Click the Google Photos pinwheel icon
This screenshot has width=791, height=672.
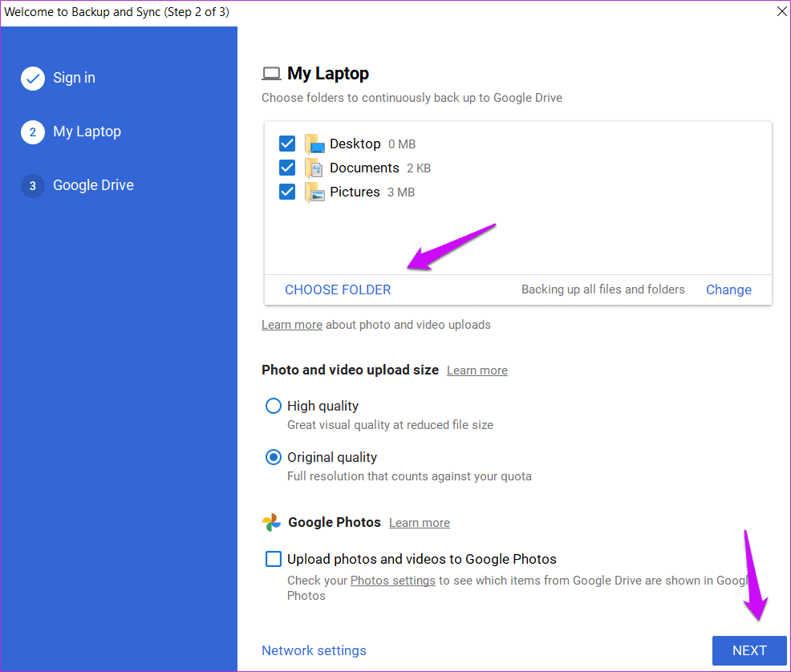[271, 523]
